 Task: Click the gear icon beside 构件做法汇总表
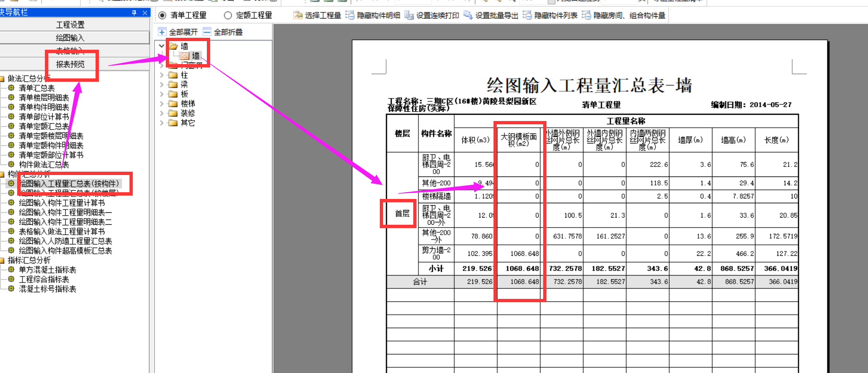(x=11, y=165)
